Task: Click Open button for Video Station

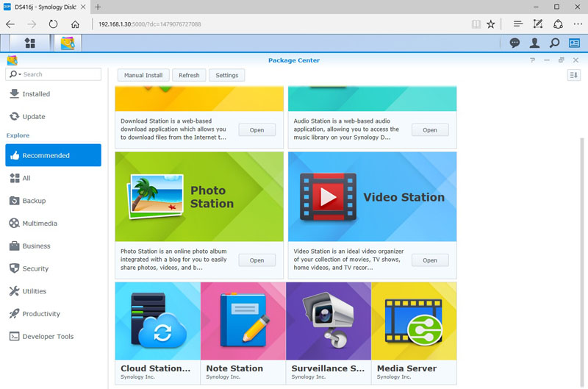Action: [430, 260]
